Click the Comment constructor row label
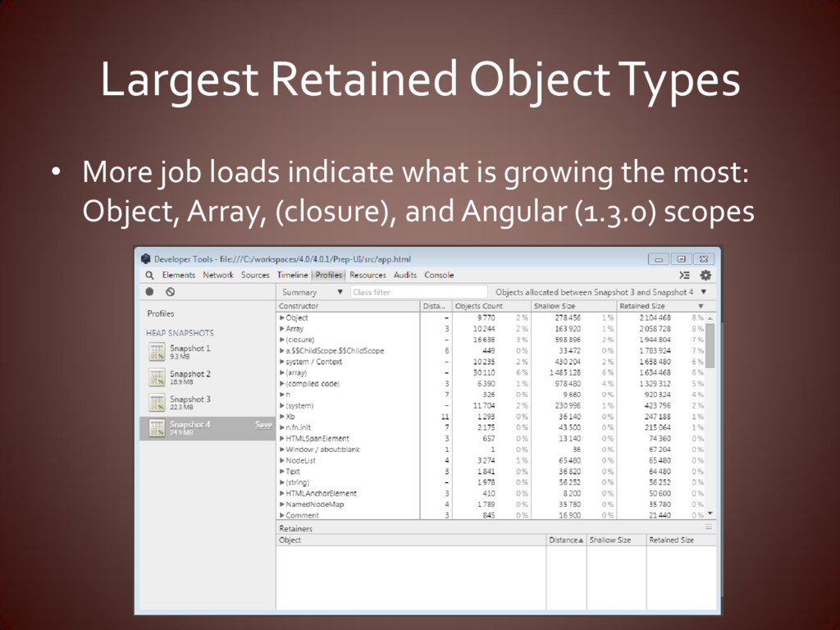This screenshot has width=840, height=630. (x=302, y=515)
